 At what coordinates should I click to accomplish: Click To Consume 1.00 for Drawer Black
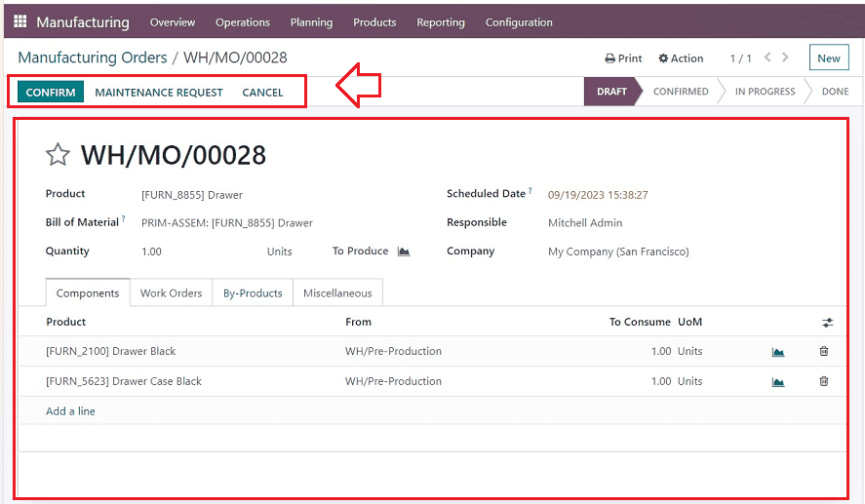click(661, 351)
